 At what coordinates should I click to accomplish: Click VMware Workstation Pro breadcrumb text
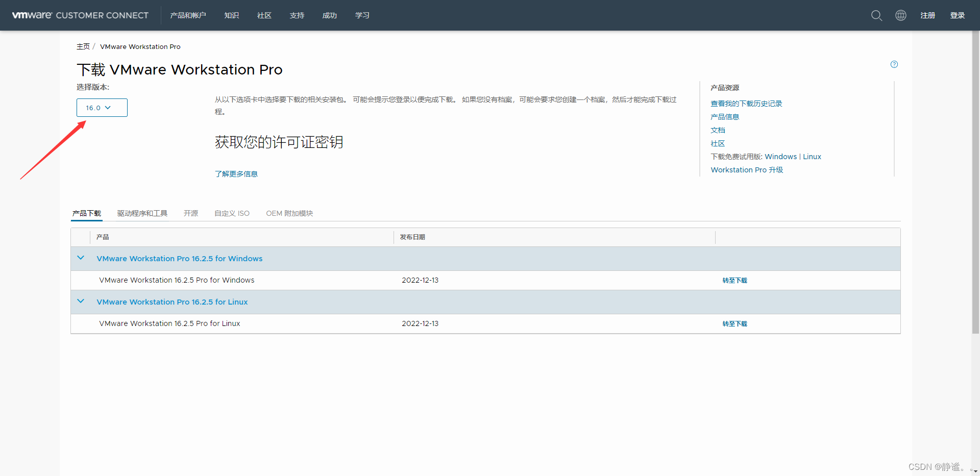point(140,46)
